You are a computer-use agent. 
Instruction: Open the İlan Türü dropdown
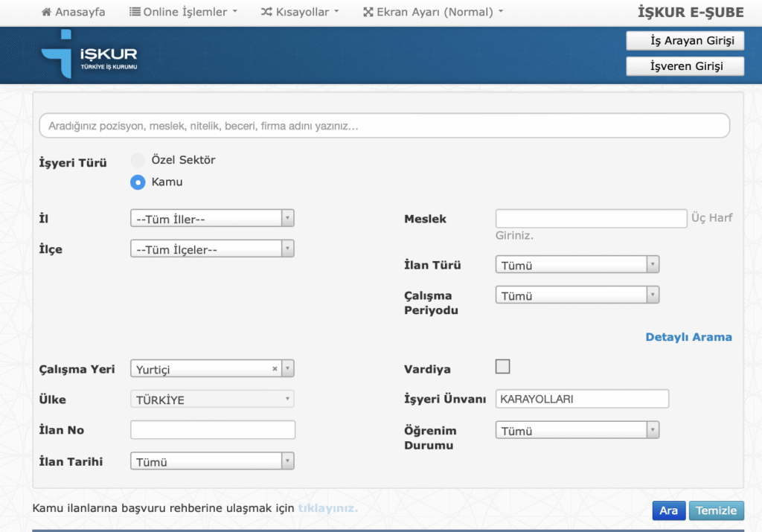(x=577, y=265)
